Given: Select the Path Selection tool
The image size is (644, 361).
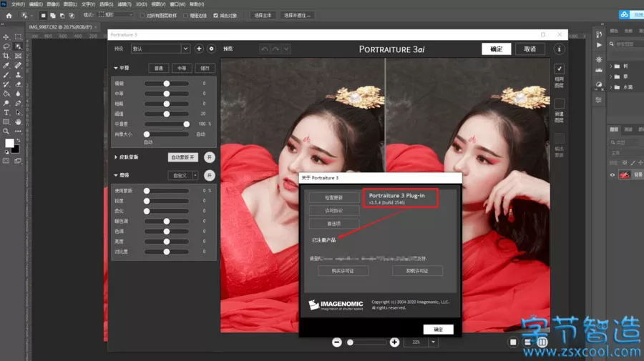Looking at the screenshot, I should click(18, 112).
